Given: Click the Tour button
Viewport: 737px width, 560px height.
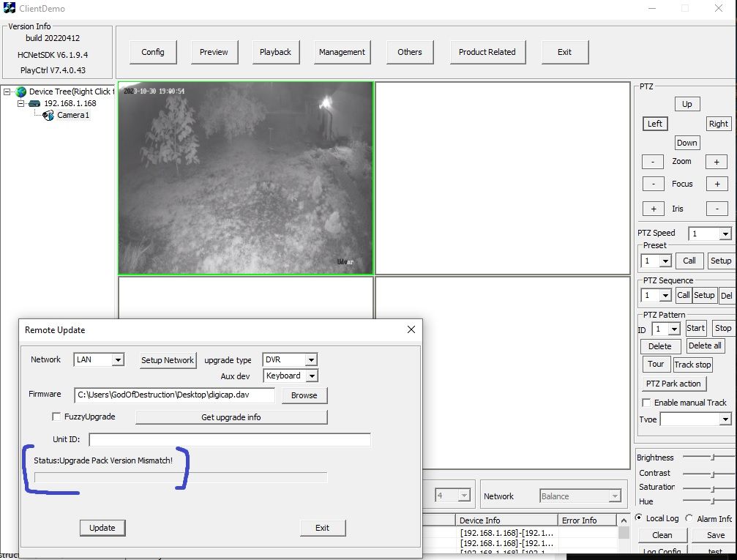Looking at the screenshot, I should tap(655, 365).
